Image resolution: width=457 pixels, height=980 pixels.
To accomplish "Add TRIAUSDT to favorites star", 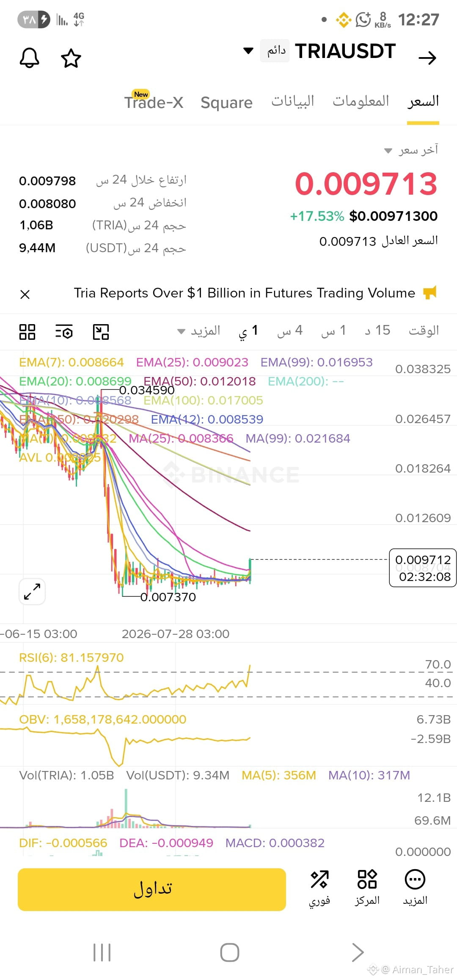I will click(71, 58).
